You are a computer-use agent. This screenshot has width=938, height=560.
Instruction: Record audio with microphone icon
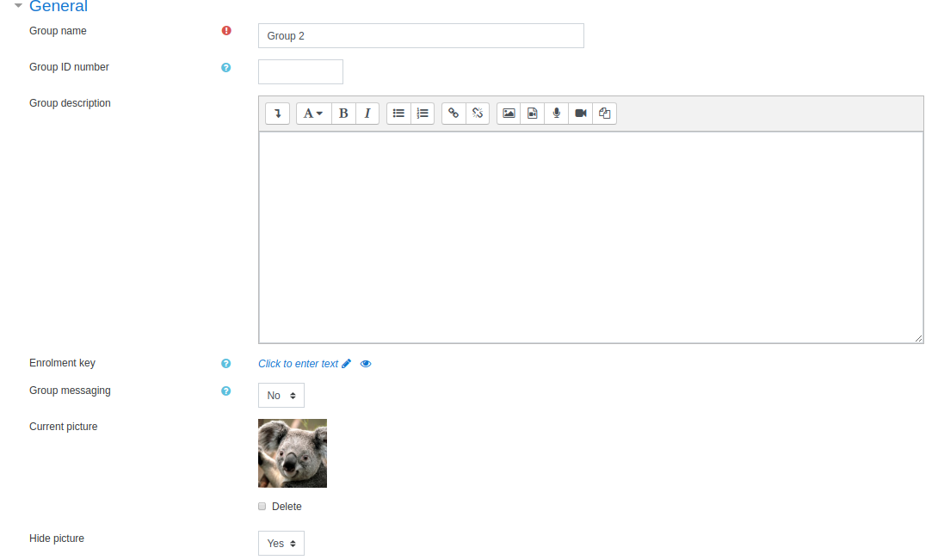click(x=556, y=113)
